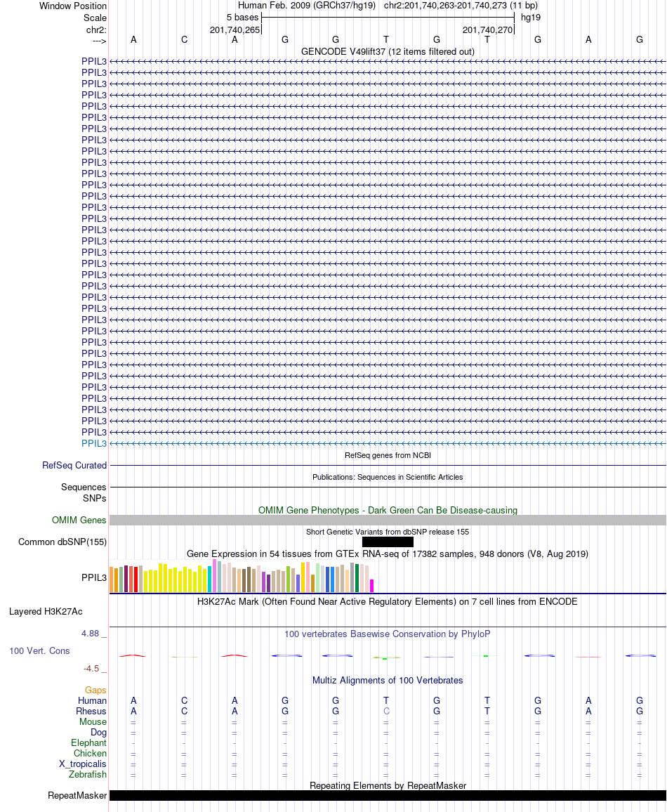Screen dimensions: 667x812
Task: Select the Elephant alignment row label
Action: (88, 743)
